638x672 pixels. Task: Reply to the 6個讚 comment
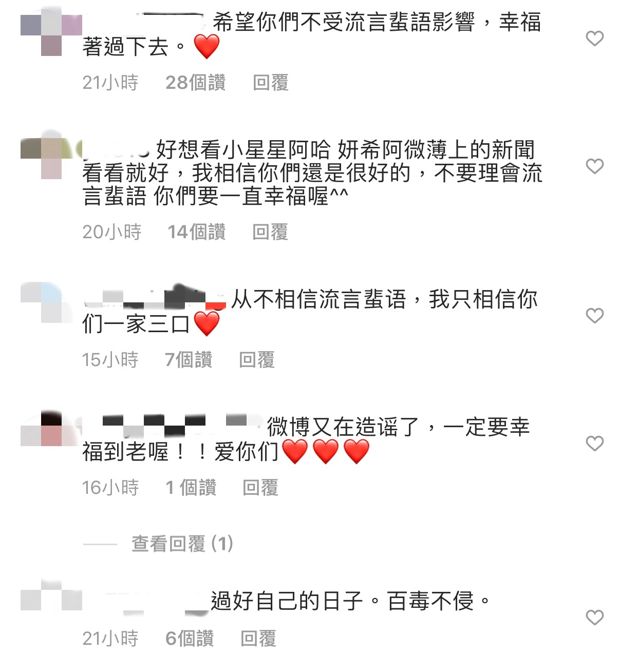pyautogui.click(x=258, y=638)
